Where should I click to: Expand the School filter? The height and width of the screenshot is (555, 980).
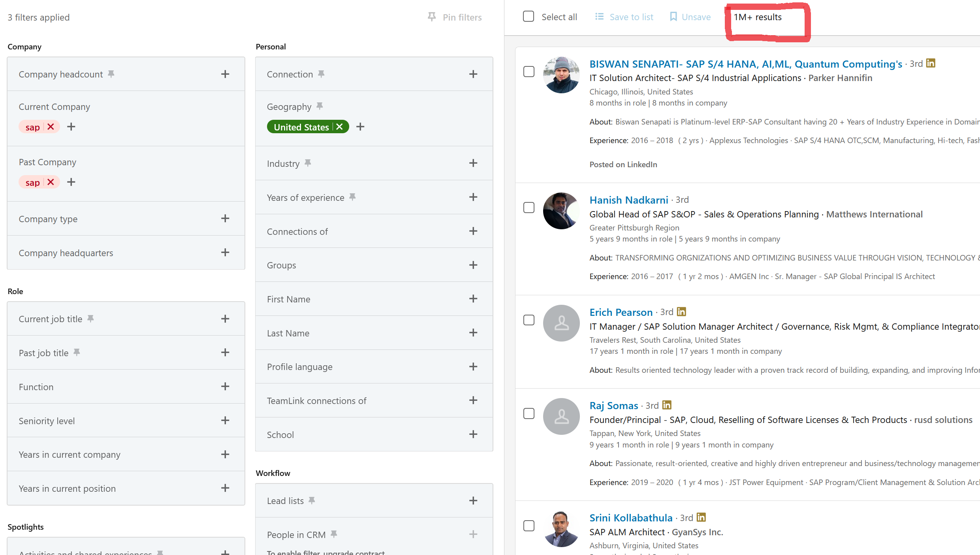point(473,434)
